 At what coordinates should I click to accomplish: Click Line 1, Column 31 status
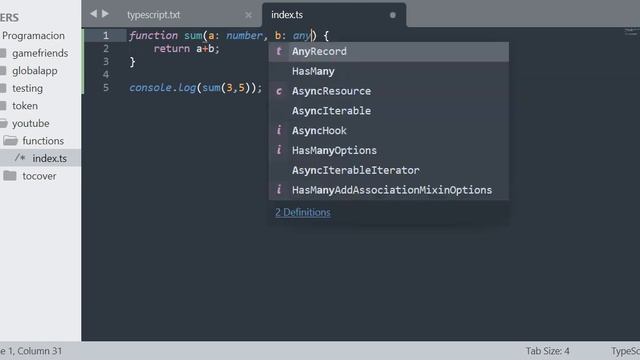coord(31,351)
